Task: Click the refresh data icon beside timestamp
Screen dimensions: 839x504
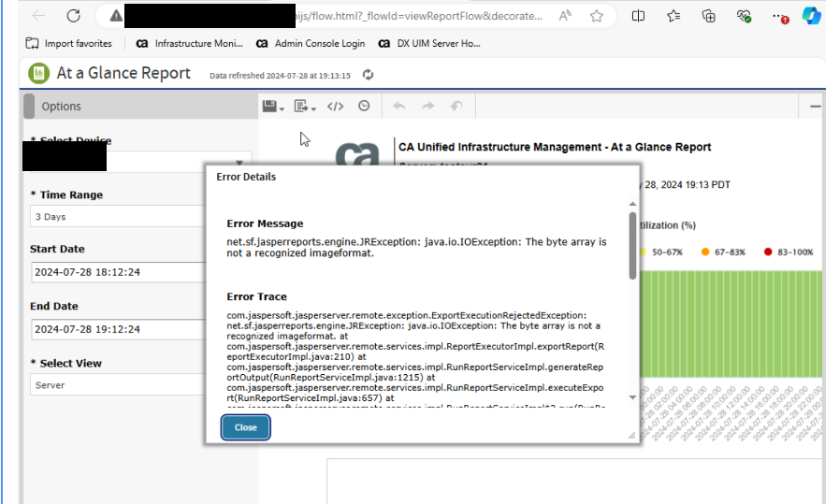Action: [368, 75]
